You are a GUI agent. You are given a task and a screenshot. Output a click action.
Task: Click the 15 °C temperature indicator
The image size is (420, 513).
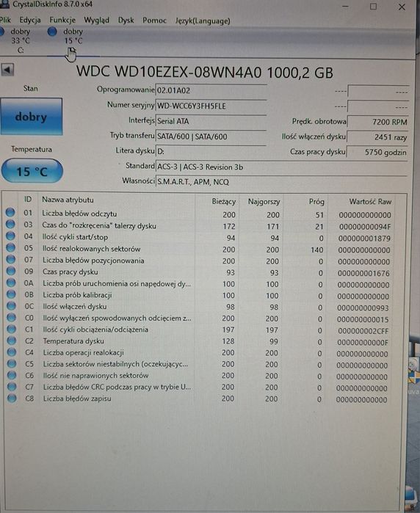32,171
